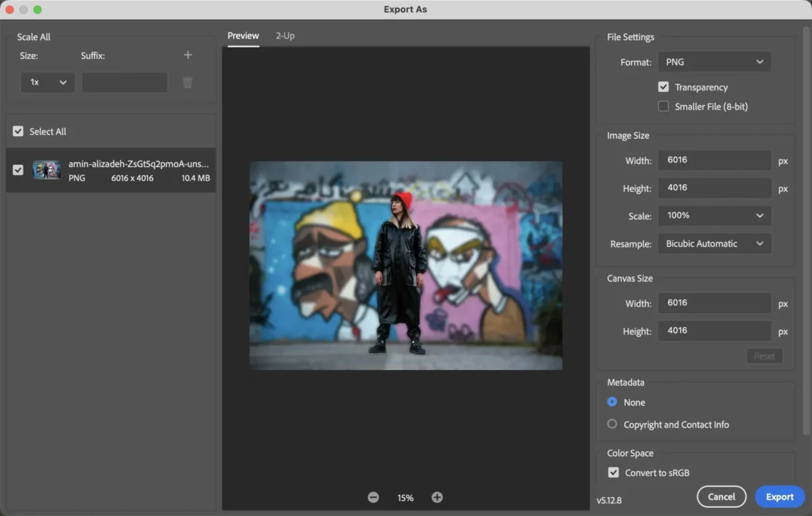
Task: Choose None for metadata
Action: click(612, 402)
